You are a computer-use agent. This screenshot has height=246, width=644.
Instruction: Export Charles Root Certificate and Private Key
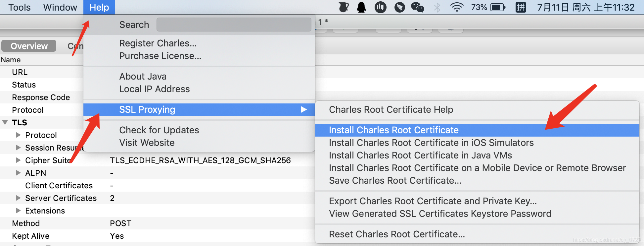[477, 201]
